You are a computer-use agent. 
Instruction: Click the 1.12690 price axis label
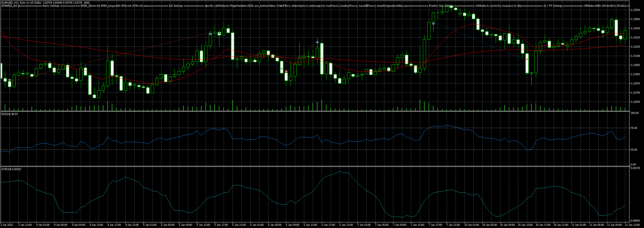pos(636,102)
